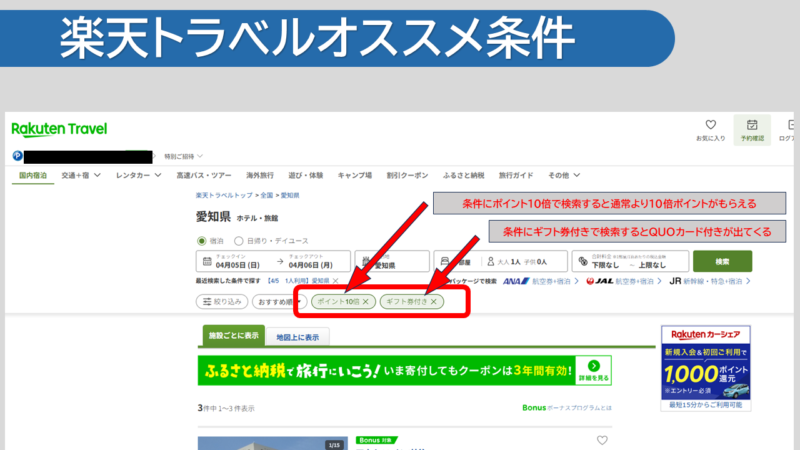Open the first hotel photo thumbnail
This screenshot has height=450, width=800.
[x=272, y=443]
